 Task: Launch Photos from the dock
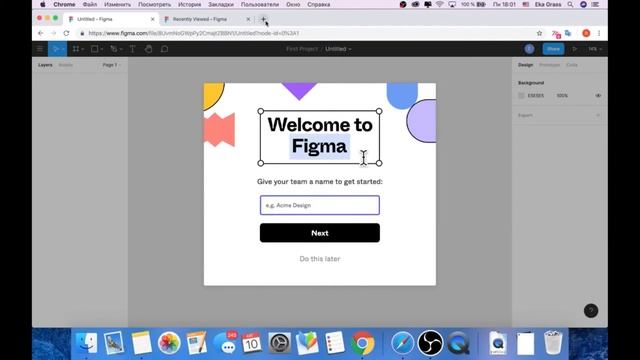[169, 343]
